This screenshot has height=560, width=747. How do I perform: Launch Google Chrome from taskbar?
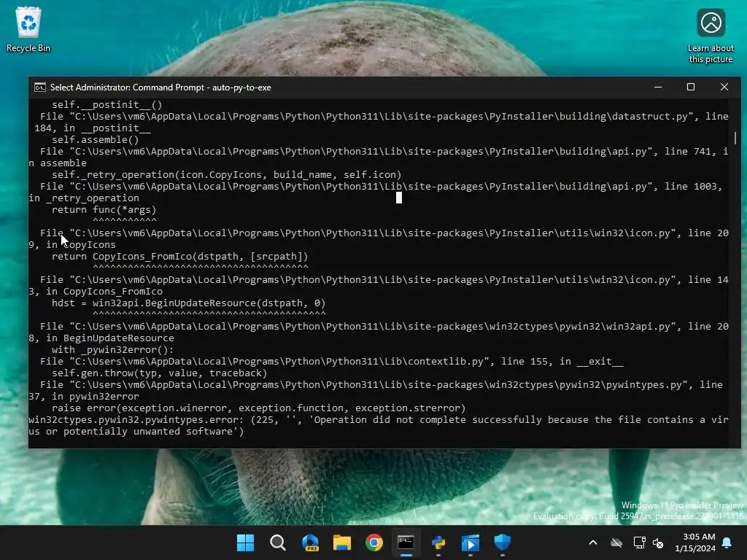click(x=374, y=542)
